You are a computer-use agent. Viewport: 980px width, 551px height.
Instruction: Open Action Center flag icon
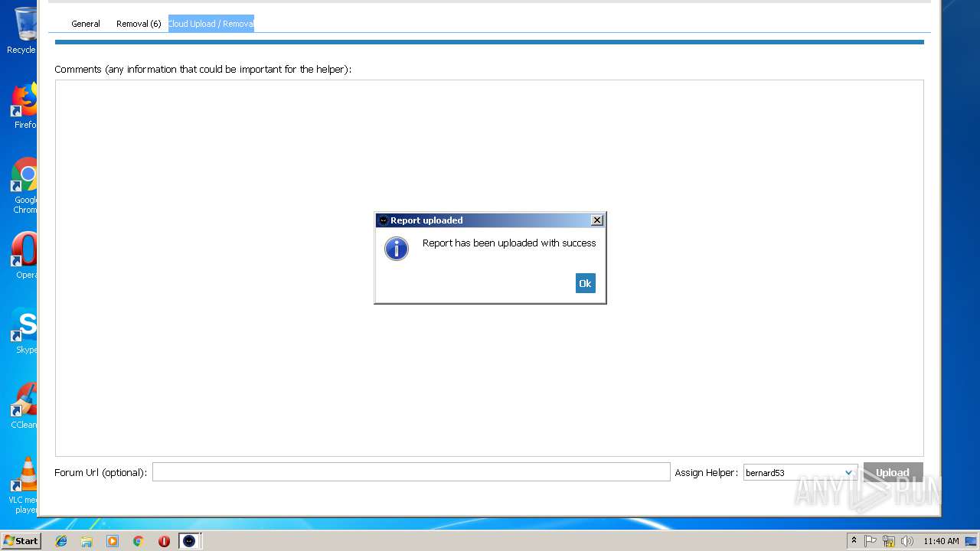pos(871,541)
